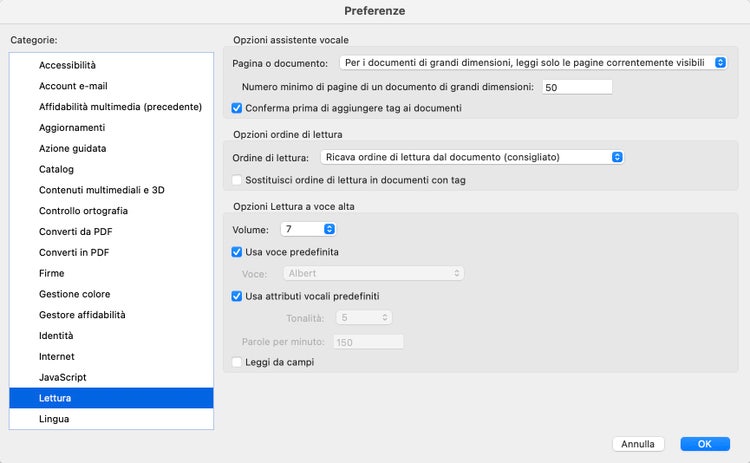Open the JavaScript preferences category
The height and width of the screenshot is (463, 750).
63,377
